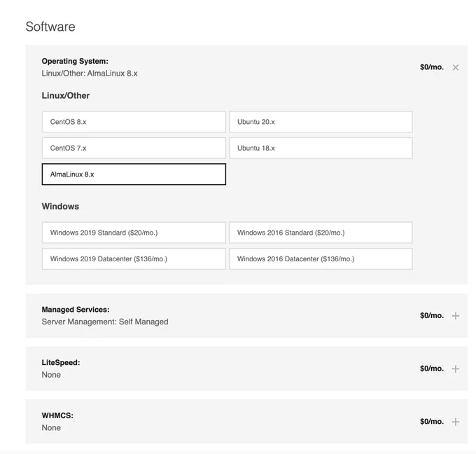Click the Linux/Other group heading

(66, 95)
